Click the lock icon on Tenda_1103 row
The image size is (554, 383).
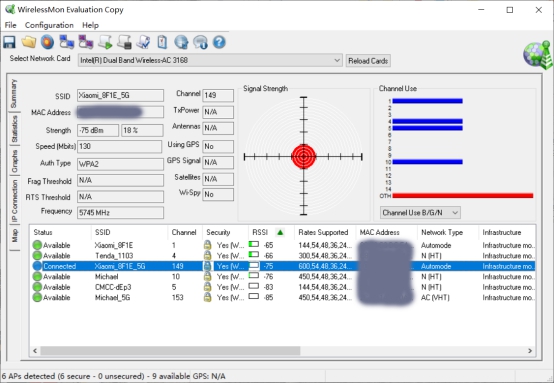[x=207, y=255]
